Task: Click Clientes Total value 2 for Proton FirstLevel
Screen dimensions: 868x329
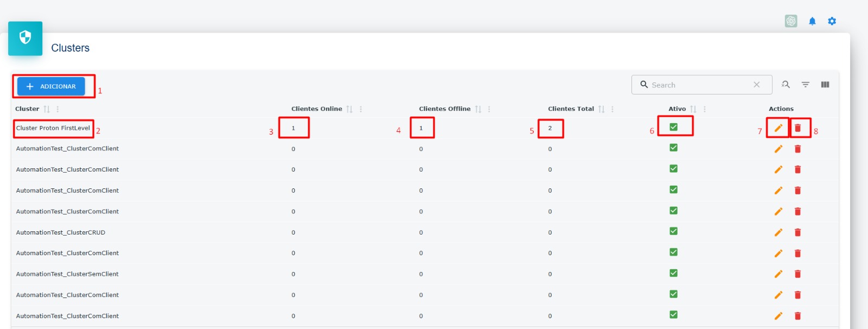Action: tap(550, 128)
